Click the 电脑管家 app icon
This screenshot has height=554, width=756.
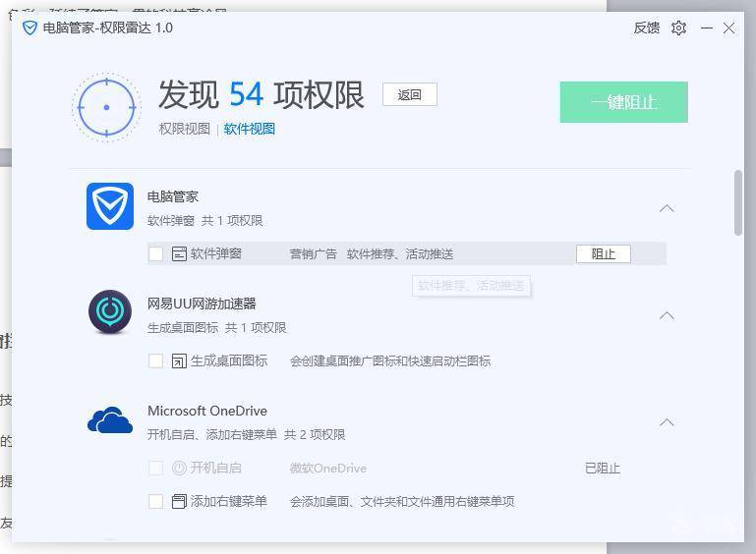click(110, 206)
